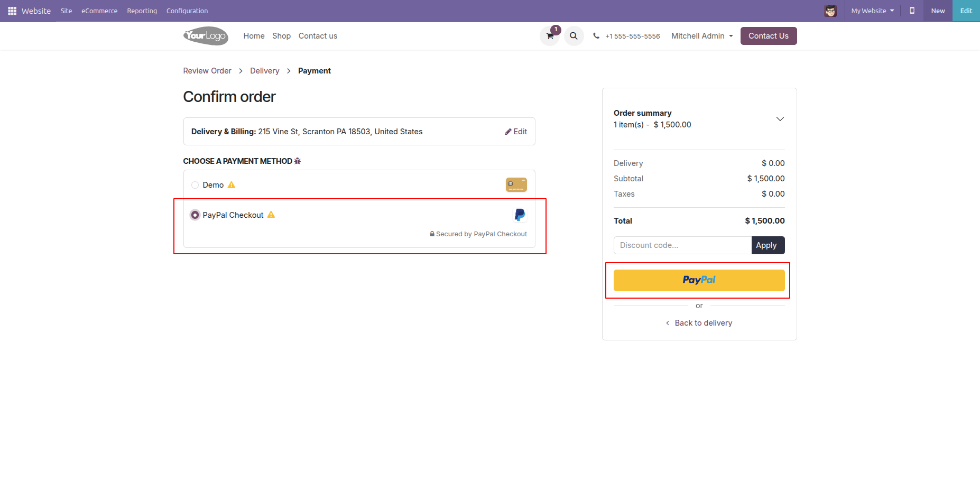Viewport: 980px width, 490px height.
Task: Click the 215 Vine St address text
Action: pos(340,132)
